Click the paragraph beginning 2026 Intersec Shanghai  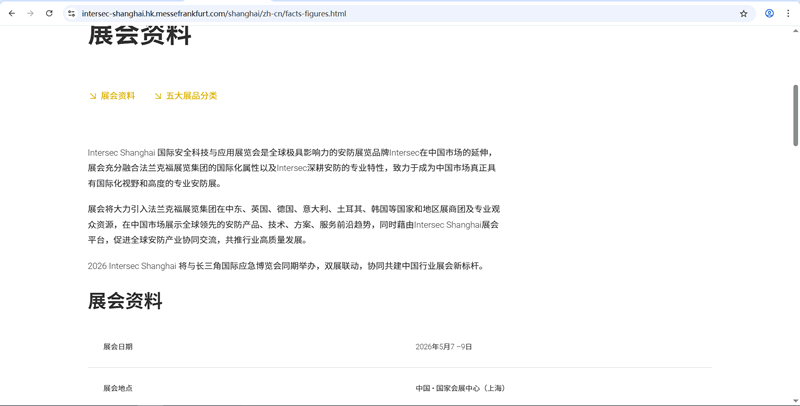tap(286, 266)
